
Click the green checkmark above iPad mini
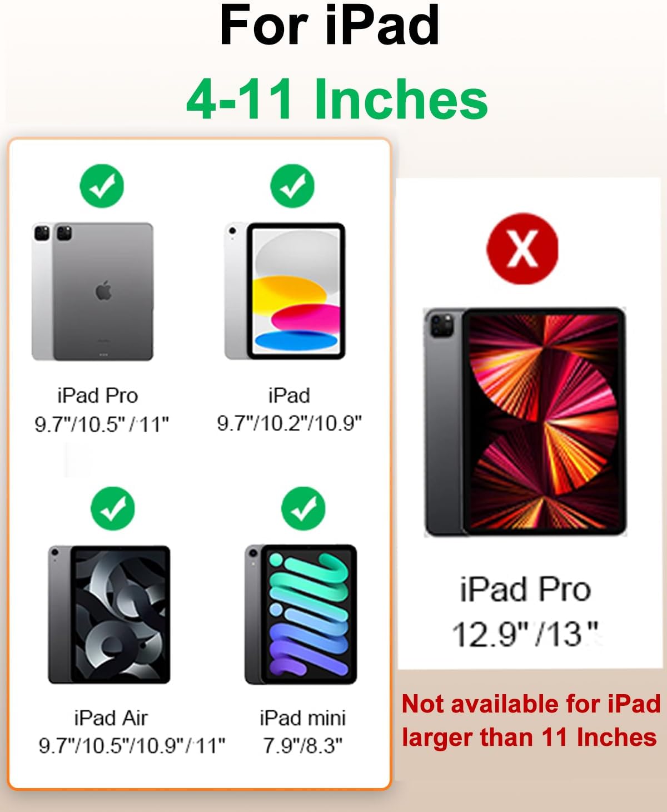coord(303,508)
